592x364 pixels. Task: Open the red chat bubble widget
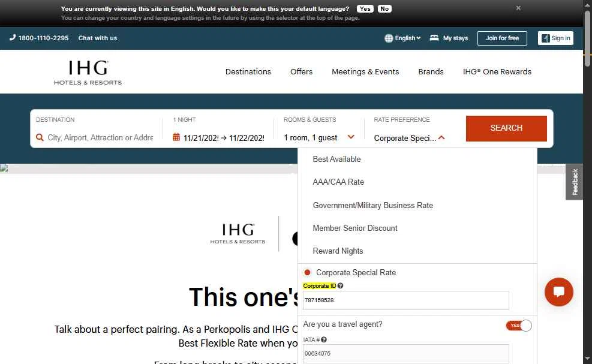click(x=559, y=292)
